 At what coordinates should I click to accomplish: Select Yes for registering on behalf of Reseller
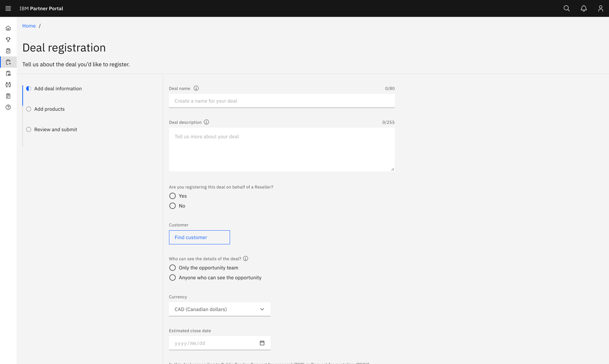[x=172, y=196]
